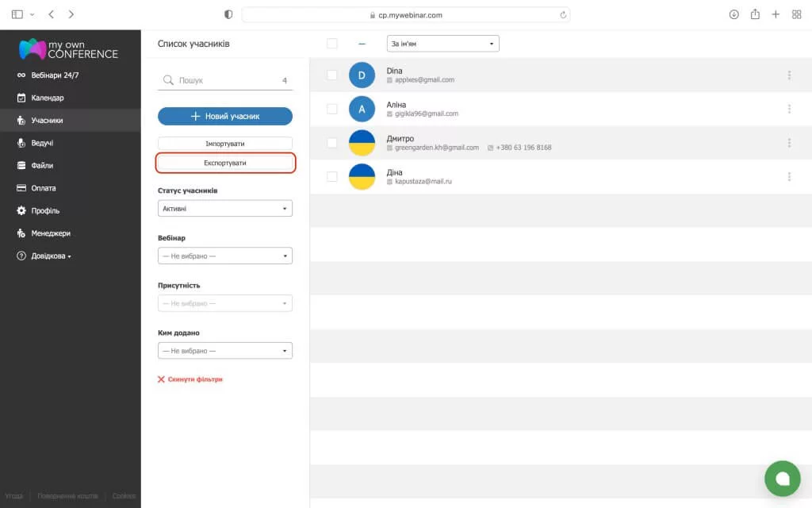Open the three-dot options for Дмитро
Screen dimensions: 812x508
tap(789, 143)
